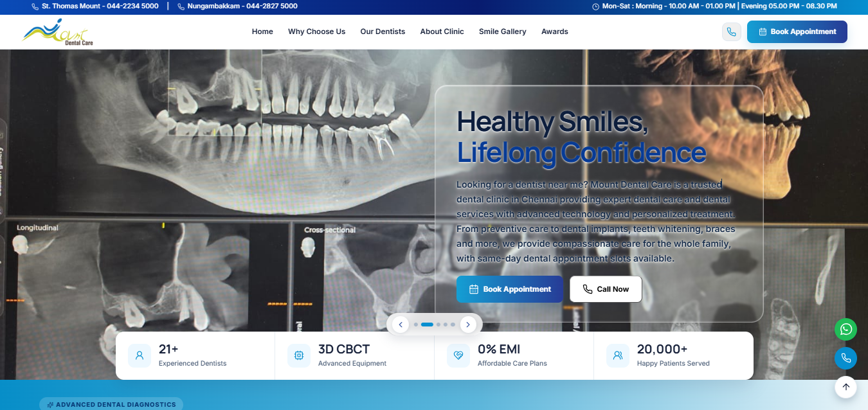Click the Advanced Dental Diagnostics badge
Viewport: 868px width, 410px height.
[x=111, y=405]
